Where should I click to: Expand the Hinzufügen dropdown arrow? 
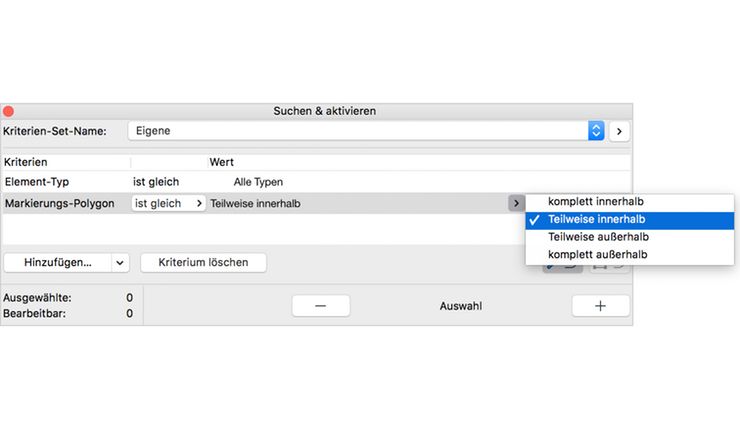pos(120,263)
